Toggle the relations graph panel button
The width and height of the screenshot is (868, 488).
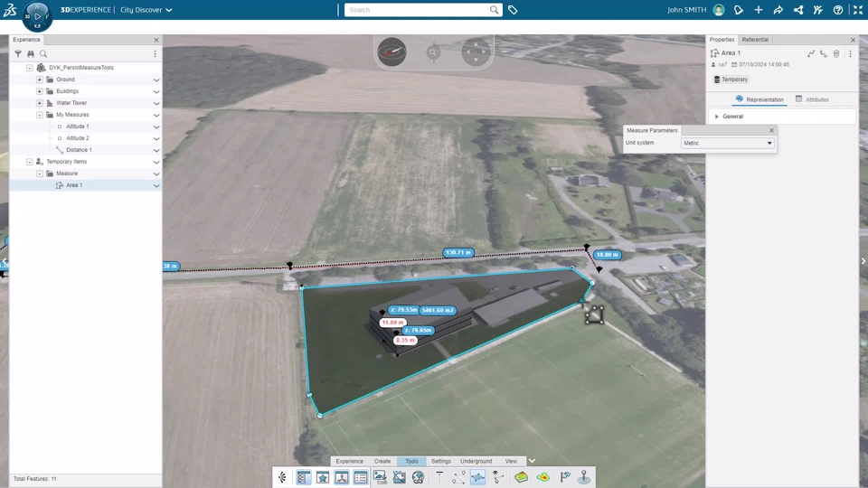click(342, 477)
